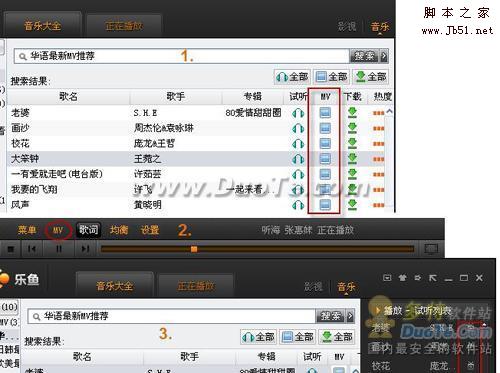Open the skin (shirt) icon in the 乐鱼 title bar
Image resolution: width=500 pixels, height=373 pixels.
point(402,278)
